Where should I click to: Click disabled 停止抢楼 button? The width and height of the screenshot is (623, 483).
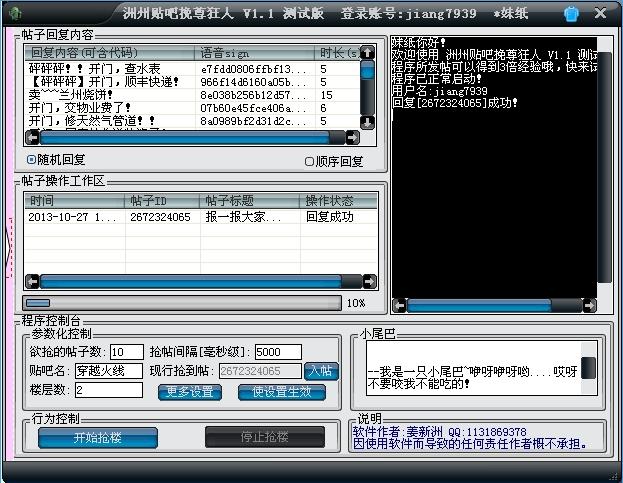click(265, 437)
